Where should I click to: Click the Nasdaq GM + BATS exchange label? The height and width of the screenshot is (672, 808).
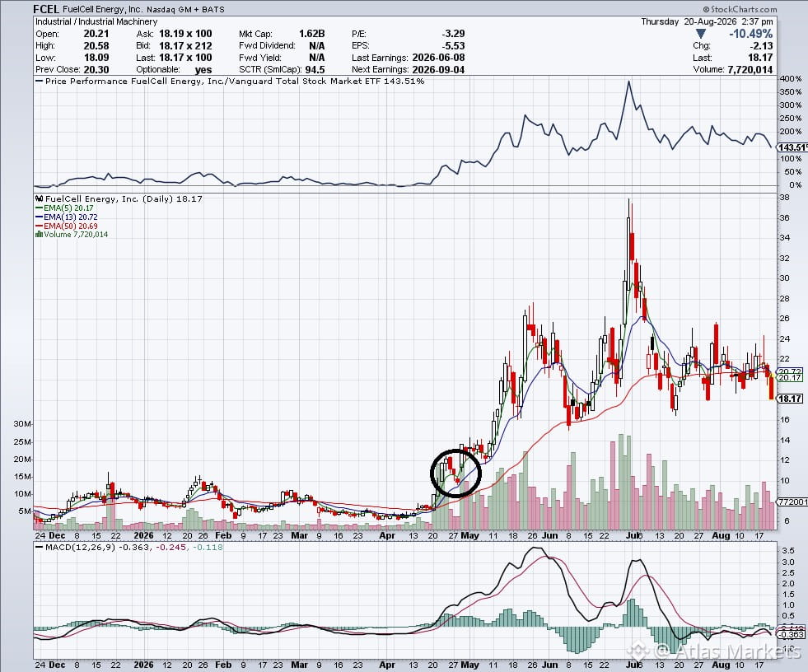185,9
